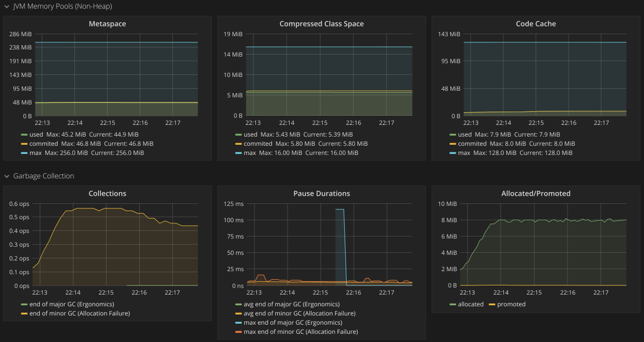
Task: Toggle the 'promoted' legend series
Action: coord(511,304)
